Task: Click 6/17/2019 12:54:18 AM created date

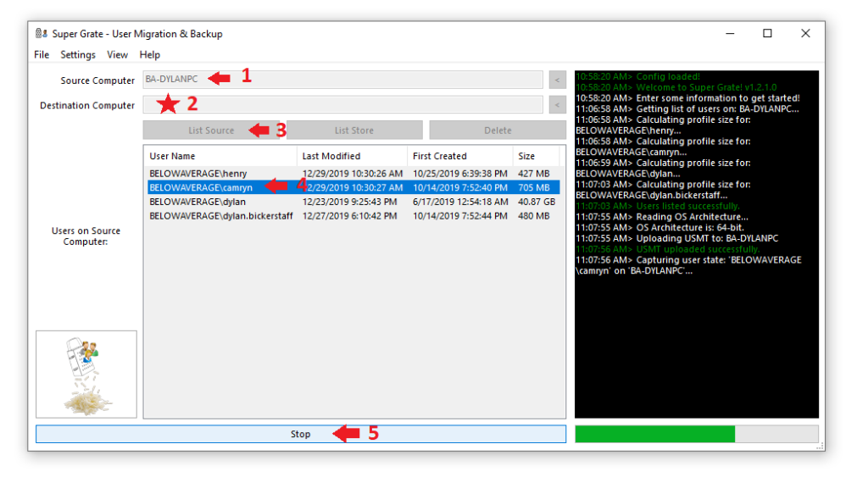Action: pos(460,202)
